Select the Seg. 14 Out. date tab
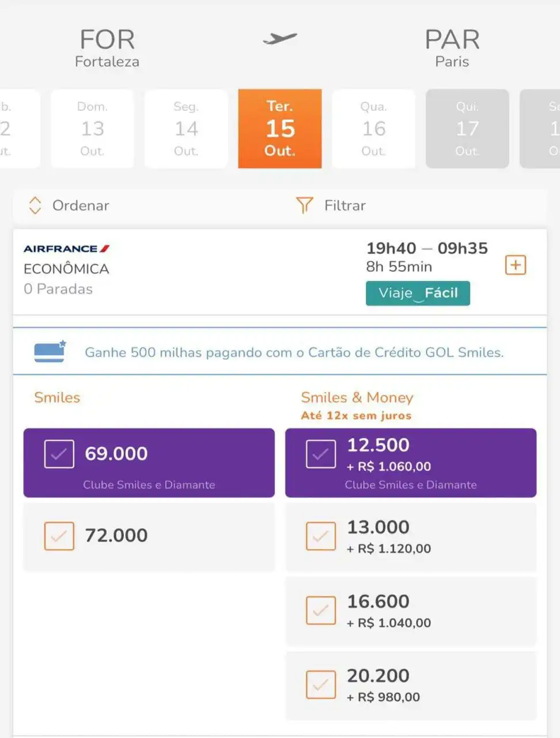Screen dimensions: 560x738 tap(186, 129)
